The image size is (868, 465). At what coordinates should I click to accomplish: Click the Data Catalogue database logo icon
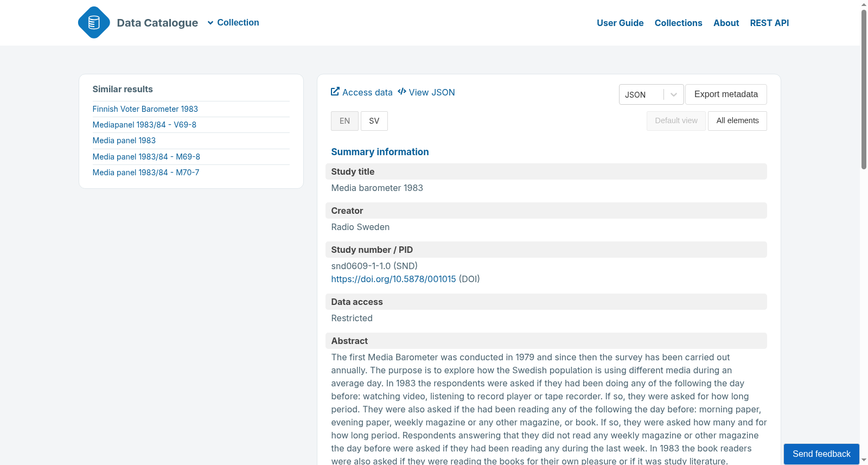(94, 22)
